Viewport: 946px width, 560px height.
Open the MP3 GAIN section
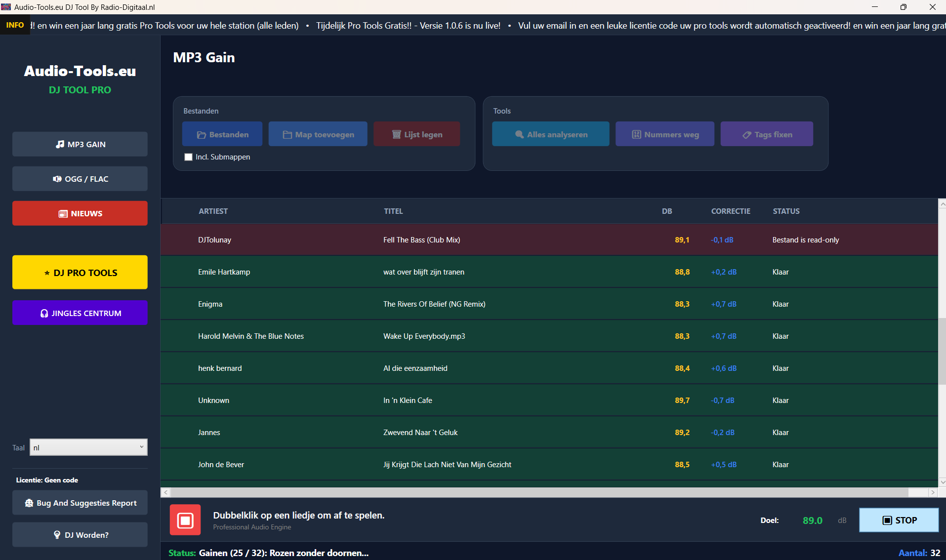[x=80, y=144]
